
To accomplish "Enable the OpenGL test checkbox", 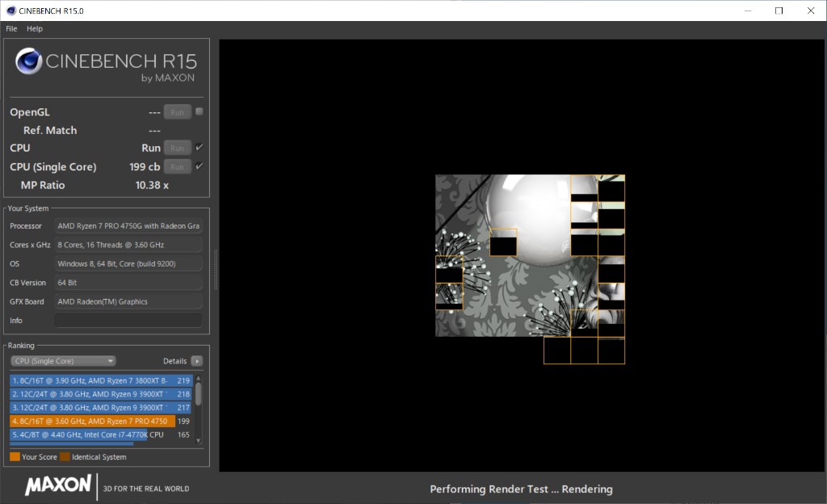I will point(199,111).
